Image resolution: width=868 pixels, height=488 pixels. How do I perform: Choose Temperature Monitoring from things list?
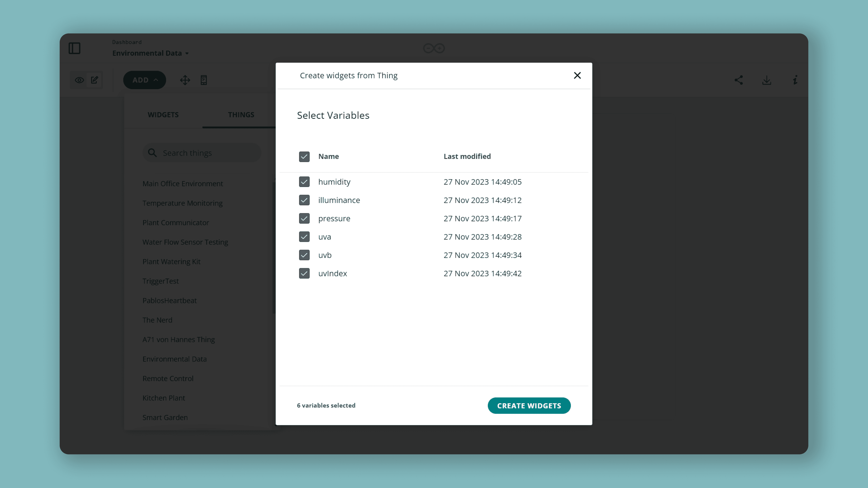(x=182, y=203)
